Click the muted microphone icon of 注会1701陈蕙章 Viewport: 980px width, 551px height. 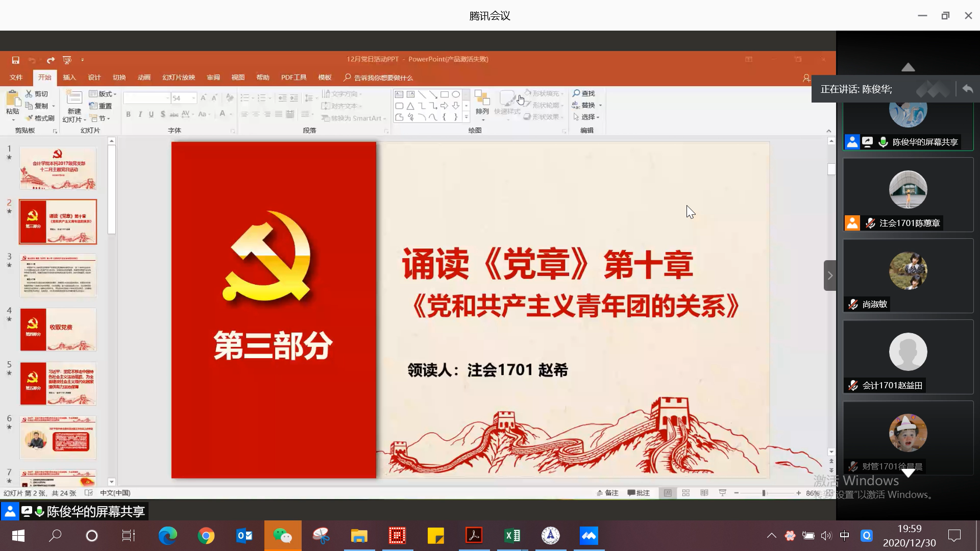[871, 223]
